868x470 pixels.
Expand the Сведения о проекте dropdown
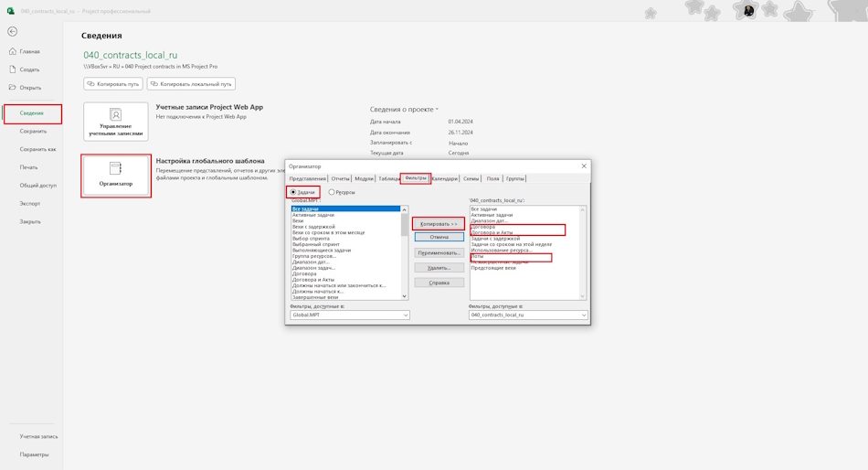pyautogui.click(x=404, y=109)
